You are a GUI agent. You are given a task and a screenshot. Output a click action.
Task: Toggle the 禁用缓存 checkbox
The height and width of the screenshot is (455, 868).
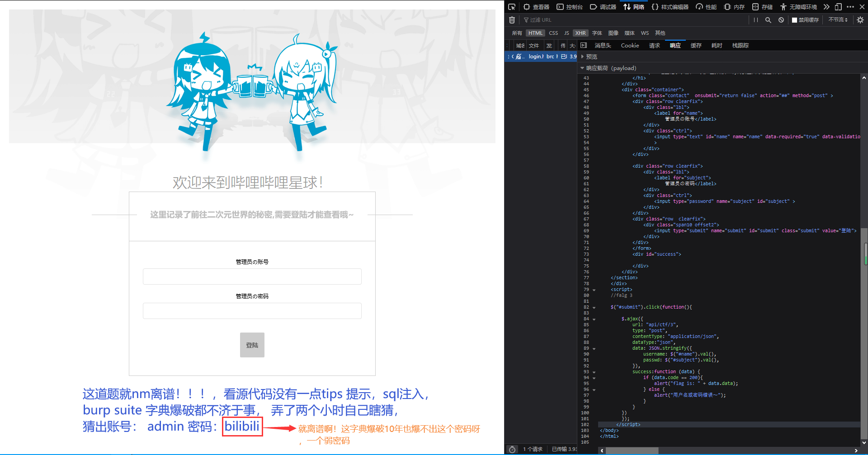(x=794, y=20)
